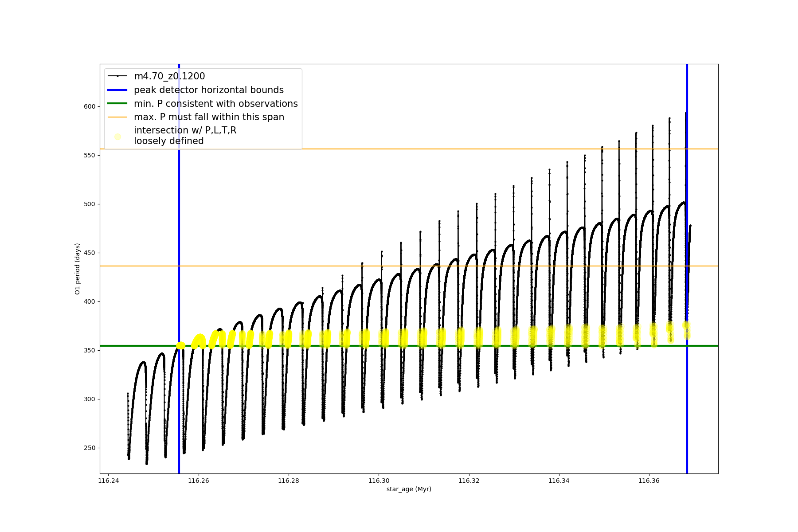Click the left blue vertical bound line
This screenshot has width=798, height=532.
pos(179,399)
